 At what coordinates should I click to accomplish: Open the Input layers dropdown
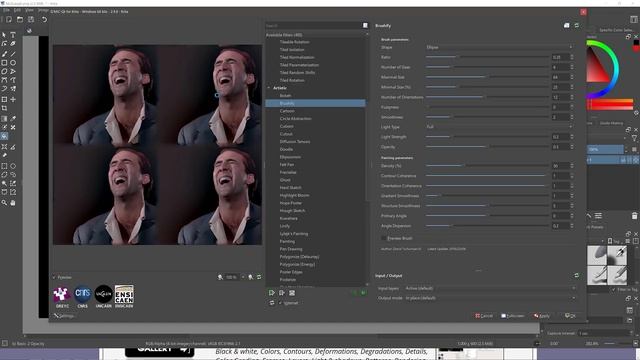coord(490,288)
